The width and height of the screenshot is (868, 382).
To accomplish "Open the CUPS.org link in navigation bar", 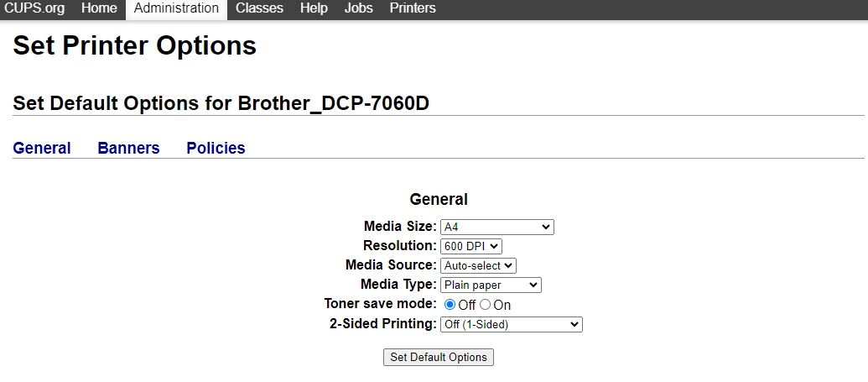I will tap(34, 8).
